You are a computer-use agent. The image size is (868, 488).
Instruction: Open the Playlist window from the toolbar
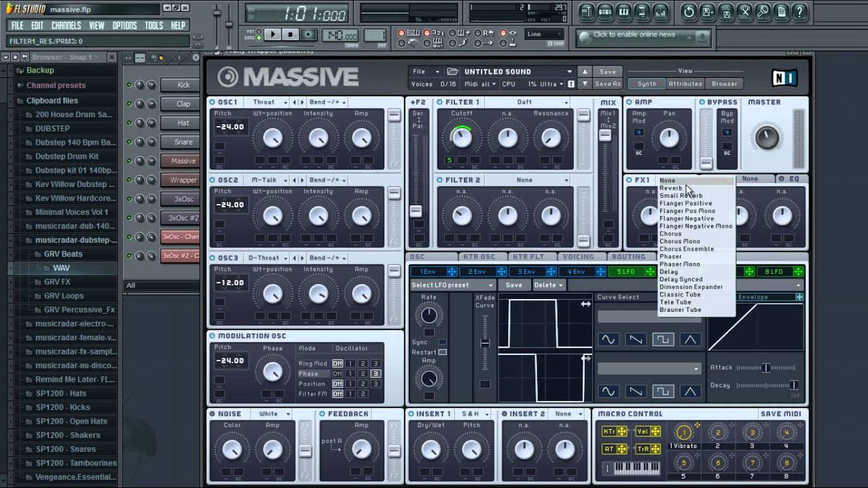pos(587,12)
